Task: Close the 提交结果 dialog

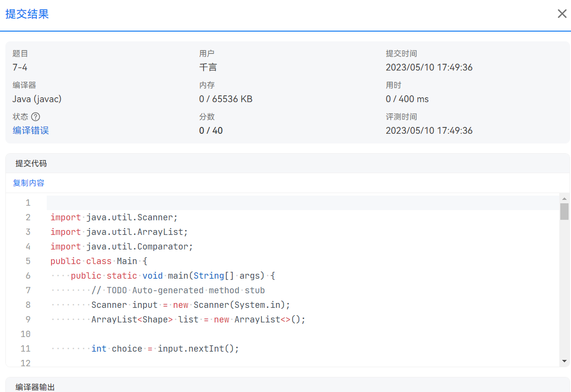Action: point(562,14)
